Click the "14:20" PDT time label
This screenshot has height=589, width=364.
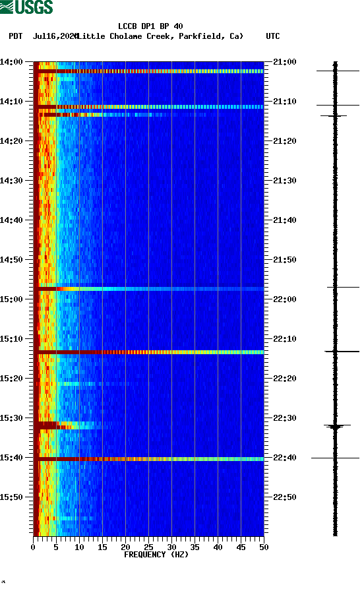coord(11,141)
